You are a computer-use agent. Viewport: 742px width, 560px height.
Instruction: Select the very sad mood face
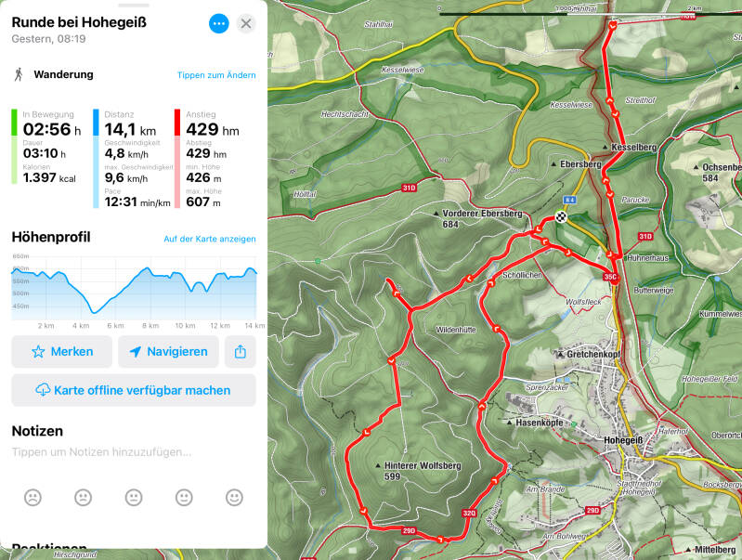(x=33, y=498)
